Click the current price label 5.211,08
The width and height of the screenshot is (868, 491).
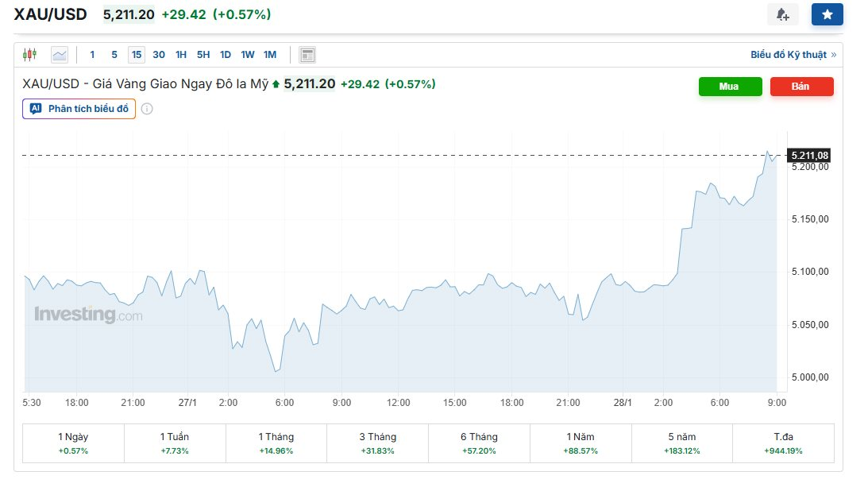809,155
